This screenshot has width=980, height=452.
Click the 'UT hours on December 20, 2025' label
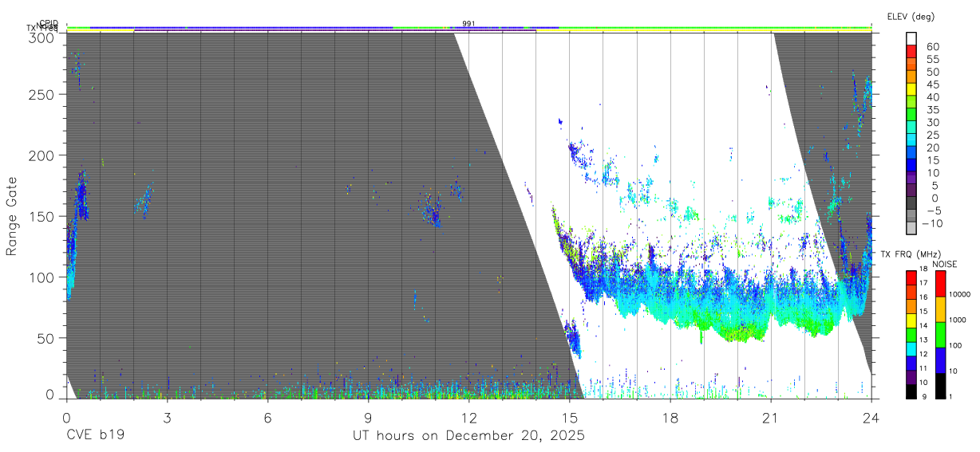click(x=468, y=436)
